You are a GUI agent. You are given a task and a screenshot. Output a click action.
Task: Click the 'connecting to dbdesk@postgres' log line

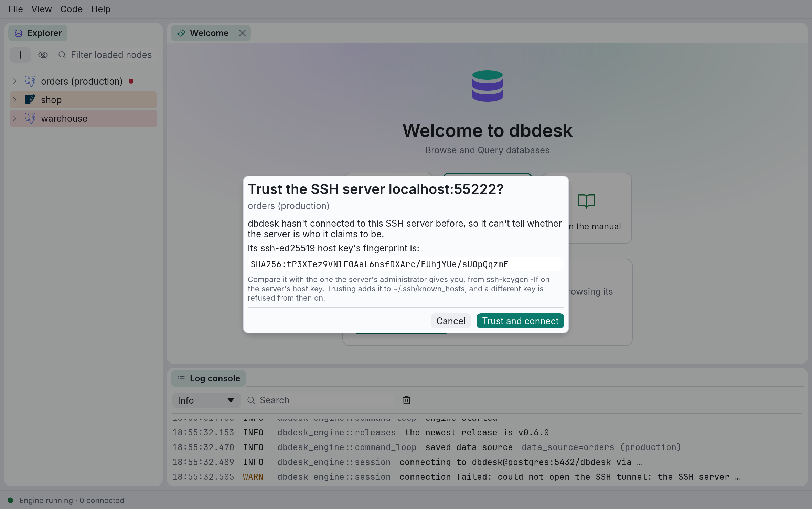(x=487, y=462)
